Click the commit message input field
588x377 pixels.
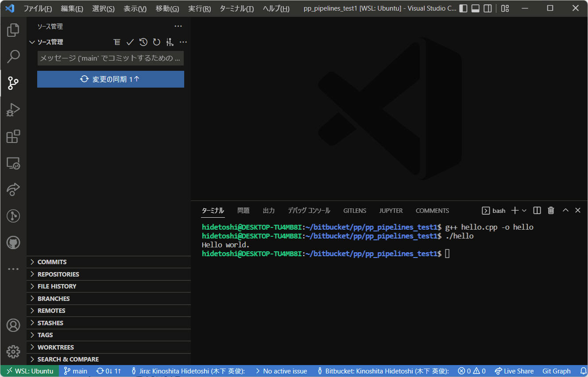click(110, 58)
